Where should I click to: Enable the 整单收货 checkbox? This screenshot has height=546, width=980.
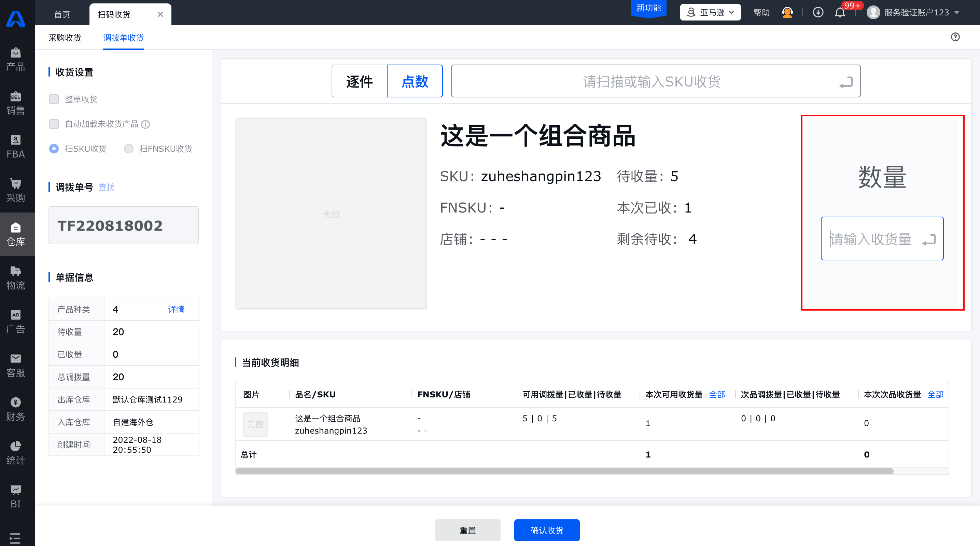pos(54,99)
